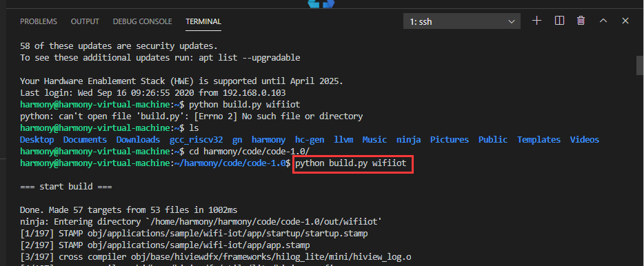Click the 'Done. Made 57 targets' line
The height and width of the screenshot is (266, 644).
pyautogui.click(x=128, y=210)
